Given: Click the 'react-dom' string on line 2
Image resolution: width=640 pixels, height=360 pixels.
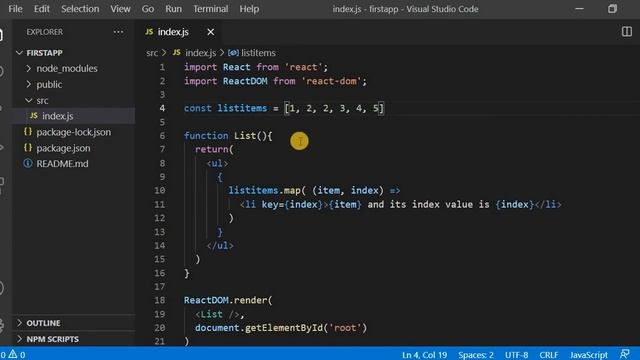Looking at the screenshot, I should click(x=331, y=81).
